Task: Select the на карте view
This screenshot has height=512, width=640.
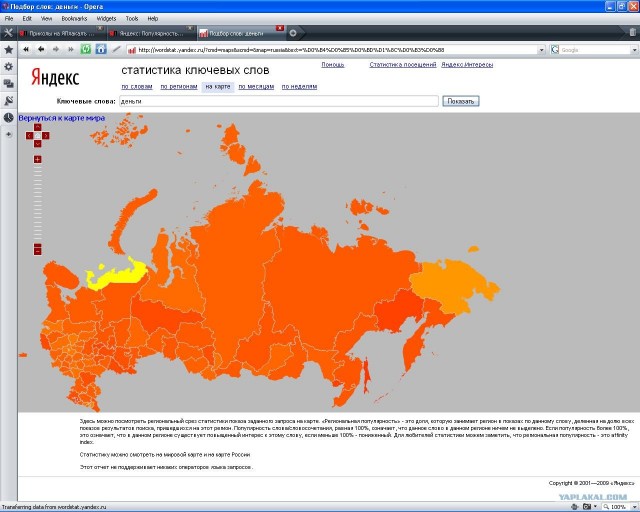Action: click(218, 87)
